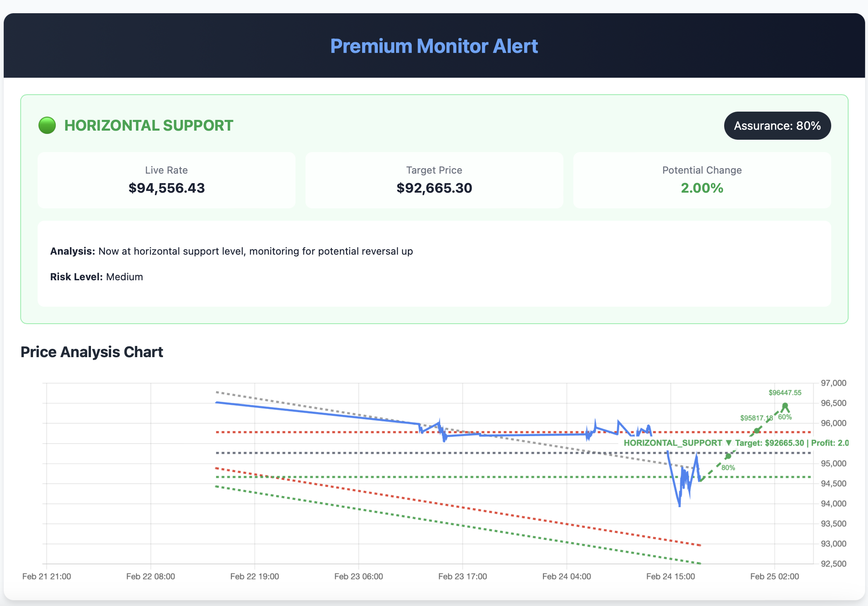Click the Feb 22 08:00 axis label

point(150,576)
